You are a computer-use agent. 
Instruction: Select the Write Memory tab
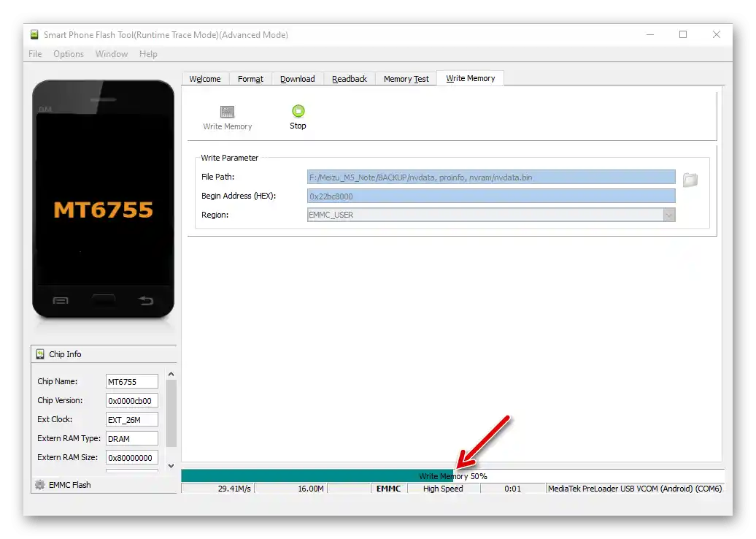[471, 78]
